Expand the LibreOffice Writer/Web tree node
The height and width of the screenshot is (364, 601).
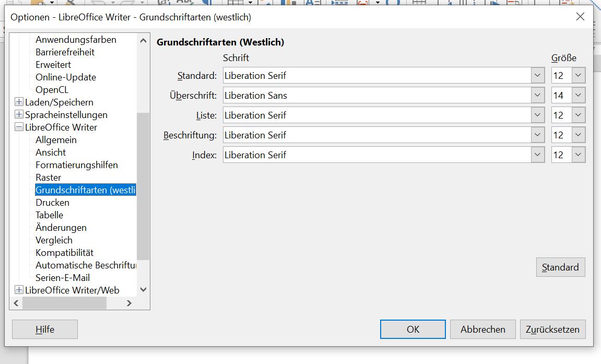pyautogui.click(x=19, y=290)
